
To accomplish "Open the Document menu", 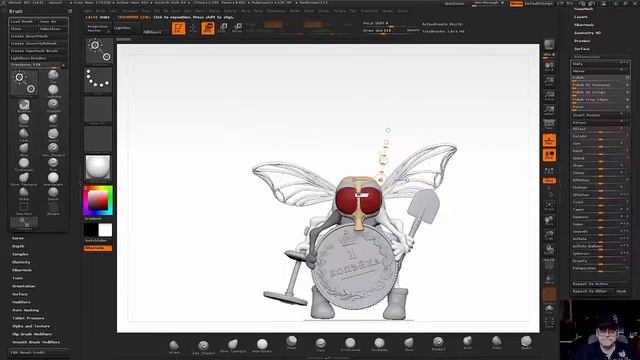I will point(130,11).
